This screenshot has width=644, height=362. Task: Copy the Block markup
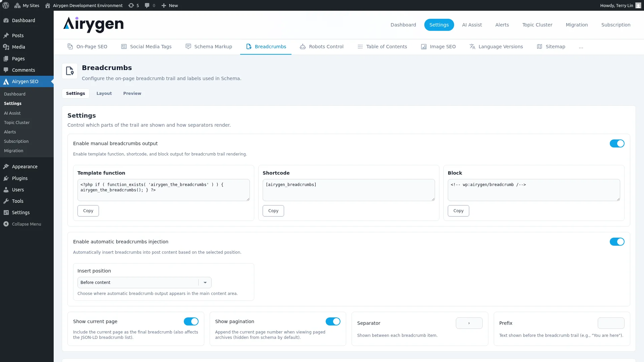pyautogui.click(x=459, y=211)
